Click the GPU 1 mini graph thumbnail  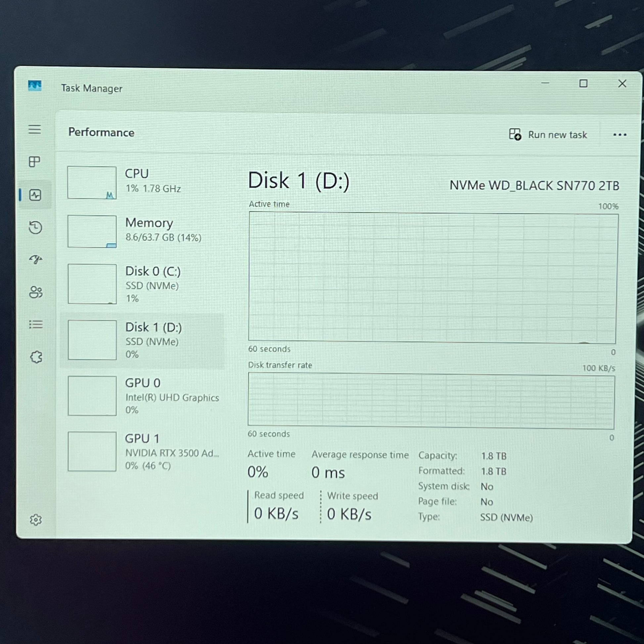(92, 451)
